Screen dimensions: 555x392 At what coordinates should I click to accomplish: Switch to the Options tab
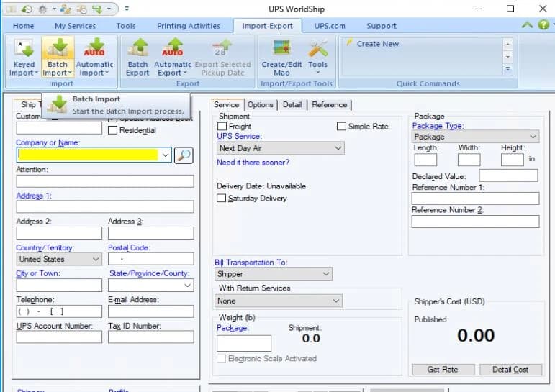pyautogui.click(x=260, y=105)
